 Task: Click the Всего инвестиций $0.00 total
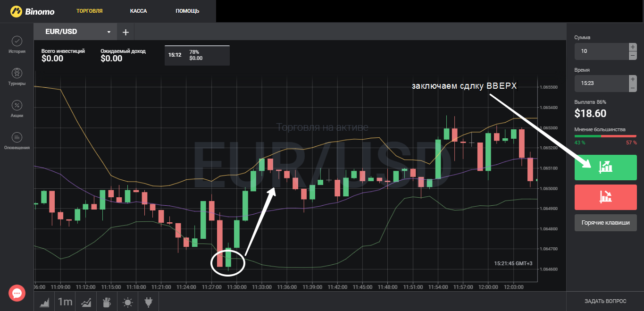click(63, 55)
